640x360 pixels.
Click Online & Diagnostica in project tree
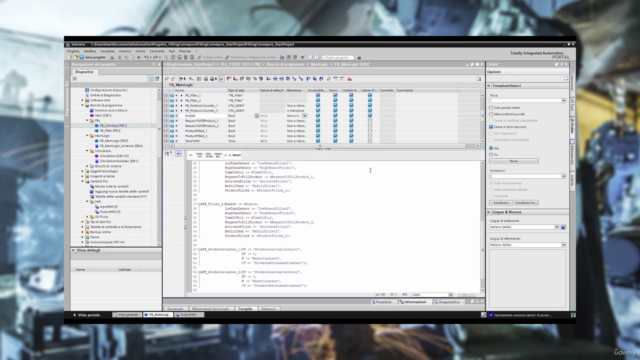(105, 95)
